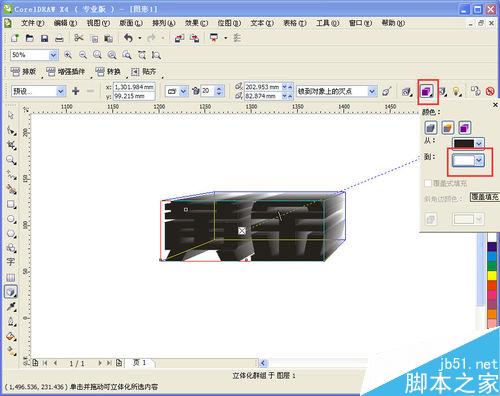The width and height of the screenshot is (500, 396).
Task: Select the Eyedropper tool in the toolbox
Action: tap(11, 307)
